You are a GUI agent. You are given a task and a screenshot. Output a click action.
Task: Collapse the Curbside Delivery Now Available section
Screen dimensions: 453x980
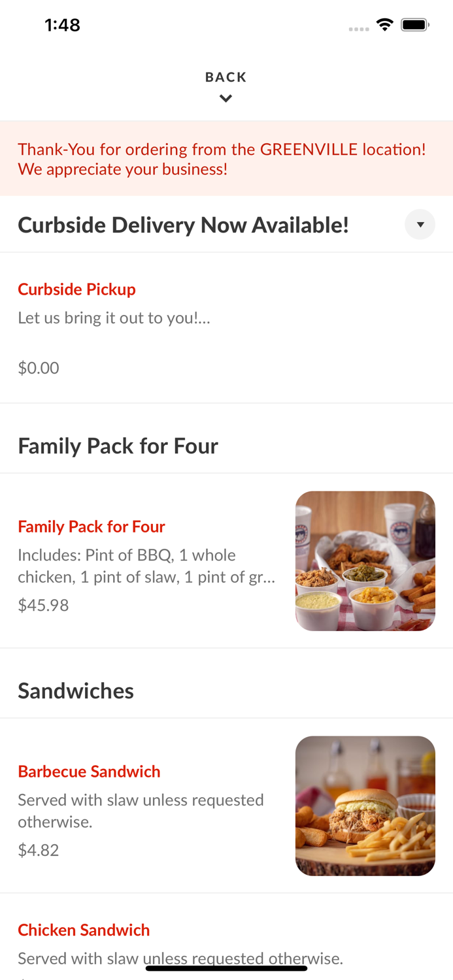point(420,224)
